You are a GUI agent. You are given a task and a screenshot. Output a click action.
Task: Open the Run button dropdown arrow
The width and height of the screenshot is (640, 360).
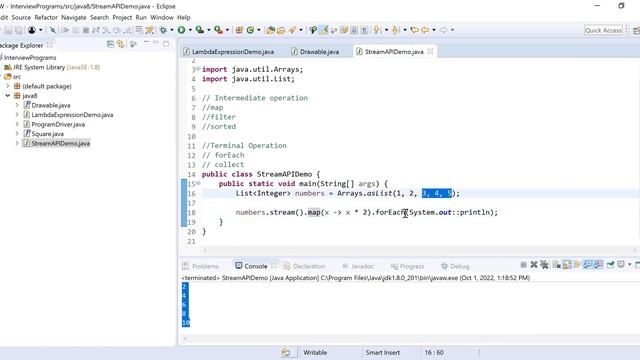190,30
